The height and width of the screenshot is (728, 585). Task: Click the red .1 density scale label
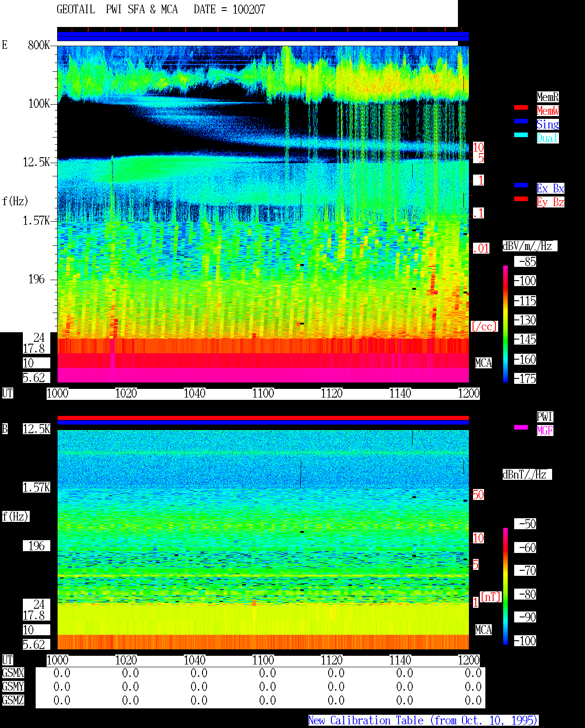pyautogui.click(x=478, y=213)
